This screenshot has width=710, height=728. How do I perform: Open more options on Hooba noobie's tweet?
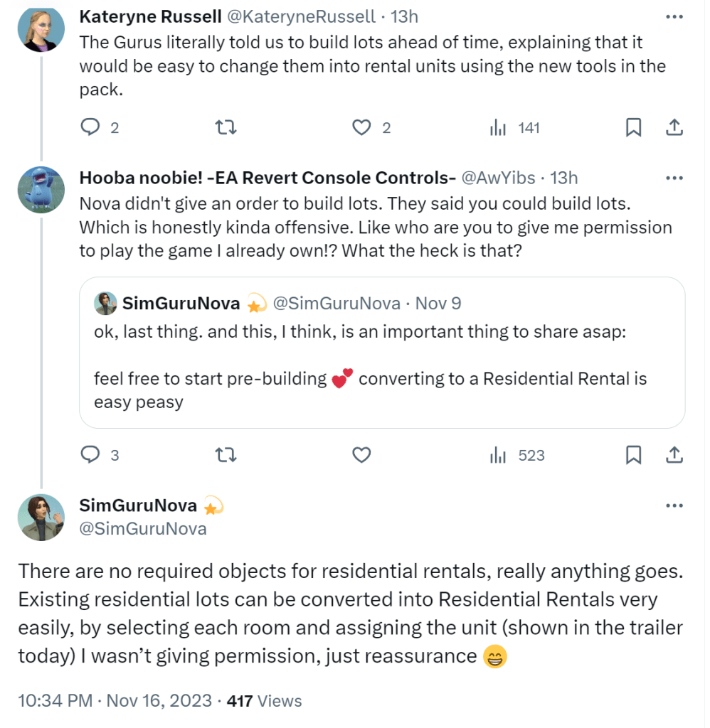[674, 178]
